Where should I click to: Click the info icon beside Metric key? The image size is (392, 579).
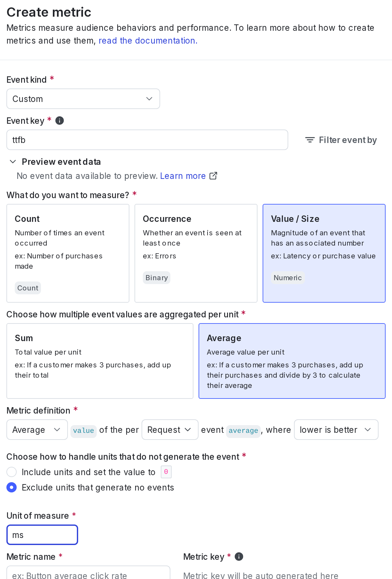[x=238, y=557]
